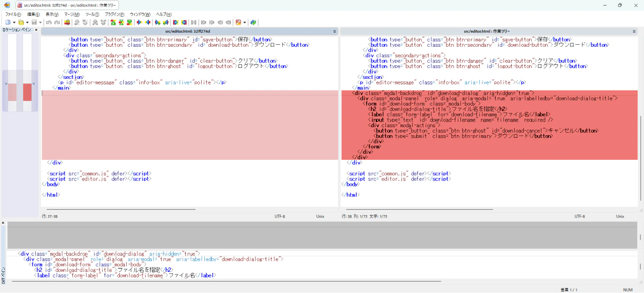The height and width of the screenshot is (293, 644).
Task: Click the Copy all to right icon
Action: (x=176, y=23)
